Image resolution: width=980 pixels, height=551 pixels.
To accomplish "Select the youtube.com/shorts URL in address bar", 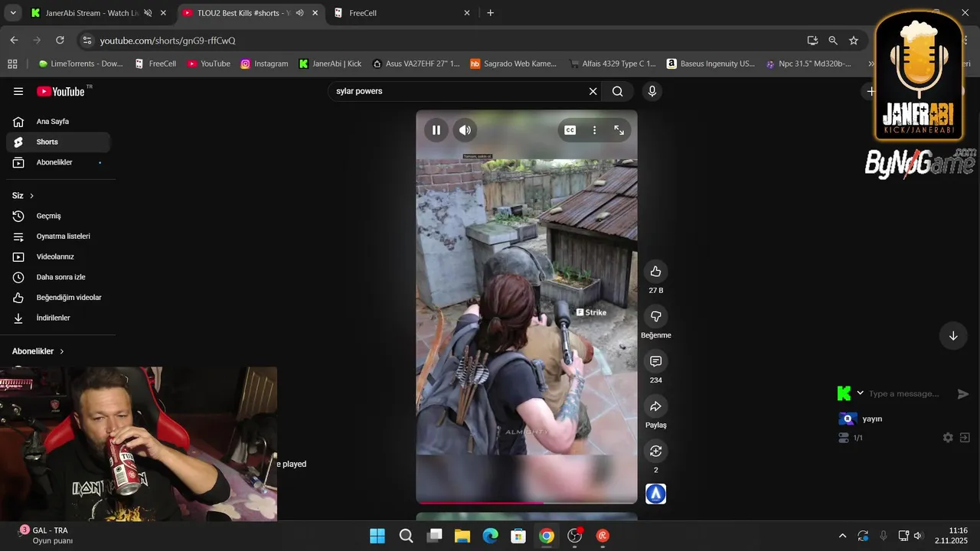I will 168,41.
